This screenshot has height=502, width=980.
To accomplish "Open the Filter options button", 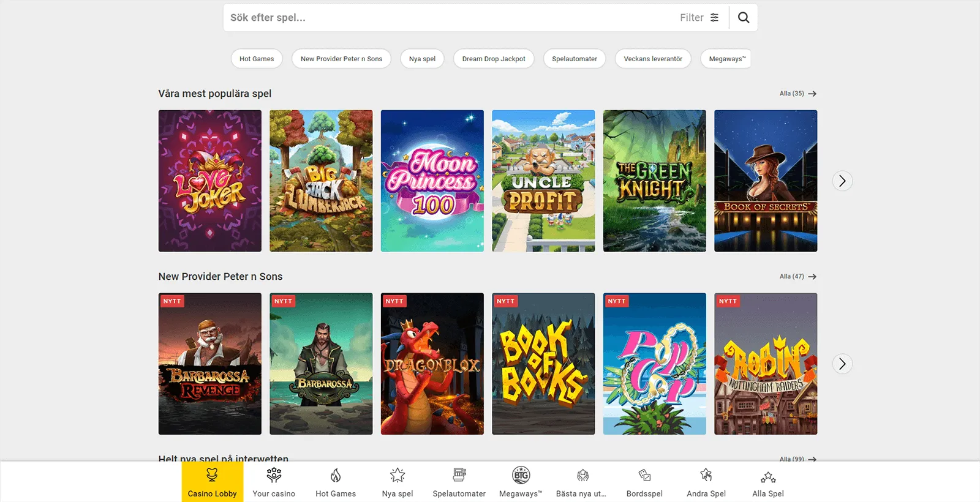I will (699, 18).
